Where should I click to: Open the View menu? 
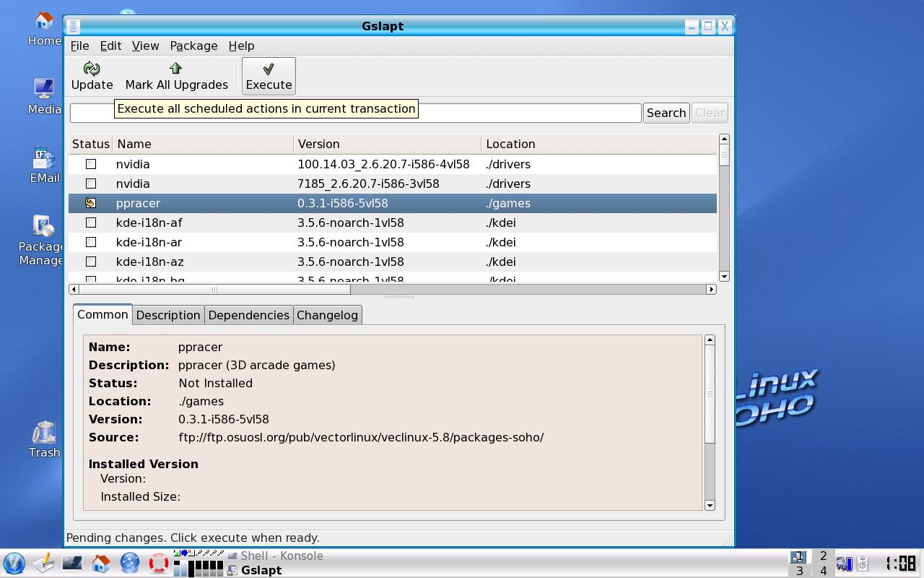point(145,46)
